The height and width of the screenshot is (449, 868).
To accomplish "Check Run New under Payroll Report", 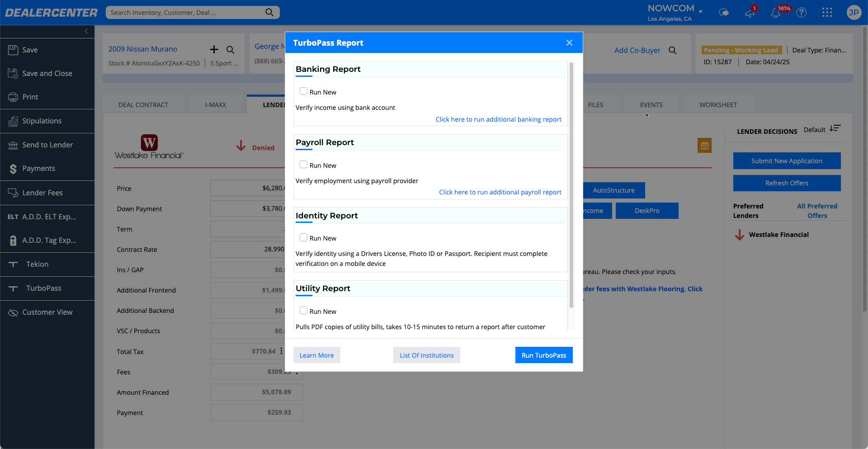I will pyautogui.click(x=303, y=165).
